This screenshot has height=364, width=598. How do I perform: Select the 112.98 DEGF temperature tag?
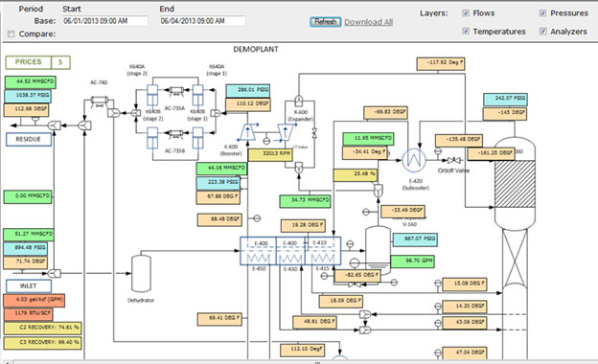click(26, 110)
